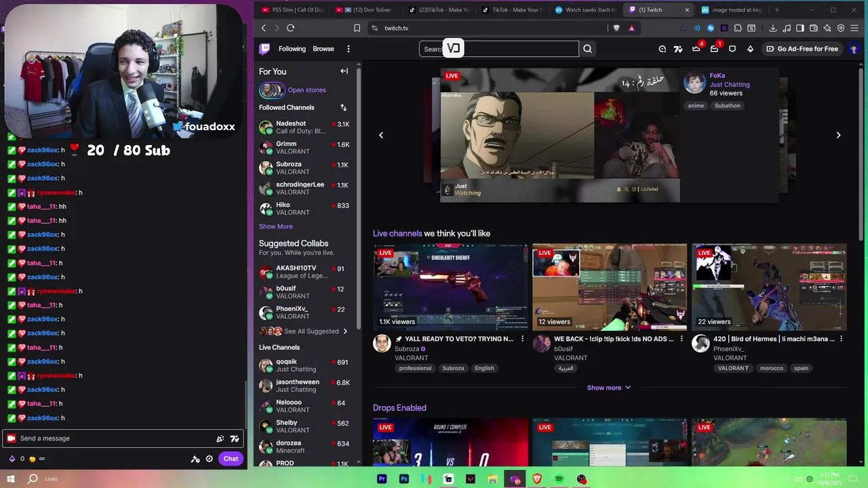
Task: Expand See All Suggested collabs
Action: (x=316, y=331)
